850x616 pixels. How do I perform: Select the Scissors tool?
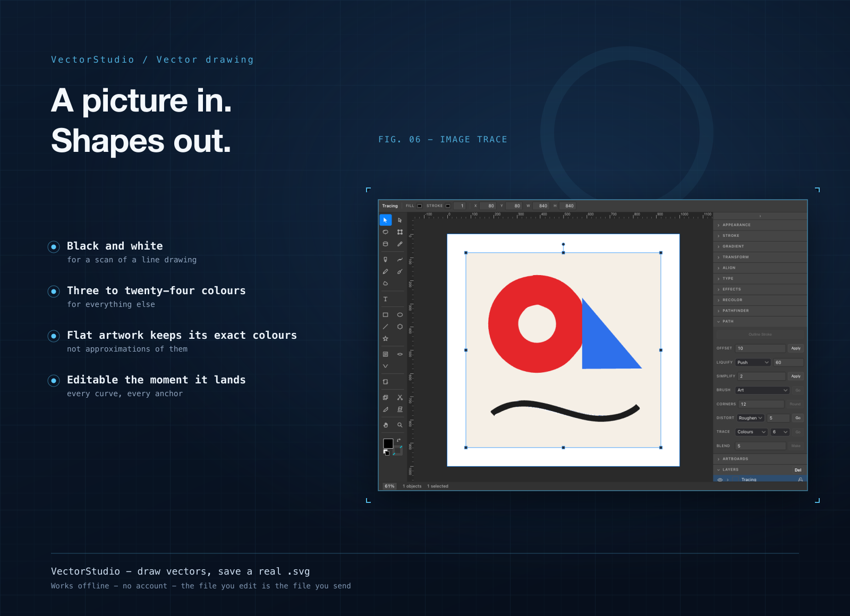(x=400, y=397)
